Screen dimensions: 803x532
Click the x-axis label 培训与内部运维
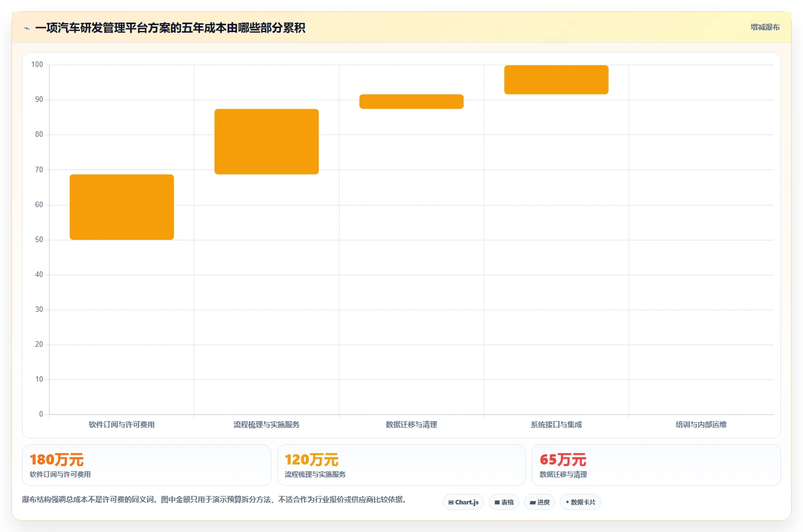pyautogui.click(x=701, y=424)
